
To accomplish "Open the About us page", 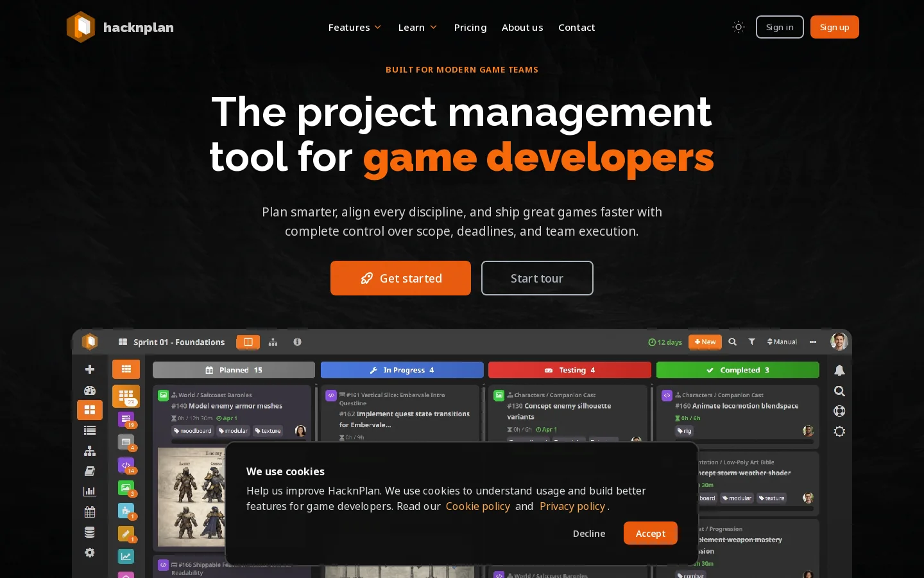I will point(522,27).
